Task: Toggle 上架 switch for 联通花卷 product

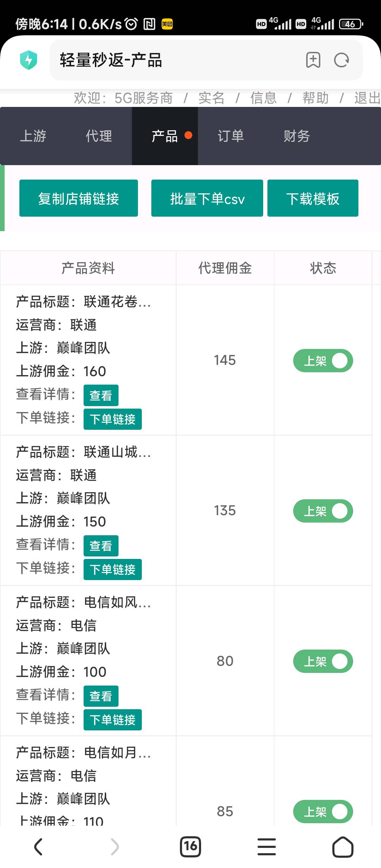Action: click(323, 361)
